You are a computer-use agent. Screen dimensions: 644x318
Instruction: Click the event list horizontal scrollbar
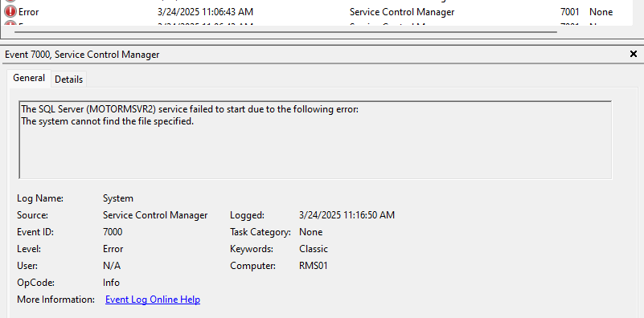point(285,31)
